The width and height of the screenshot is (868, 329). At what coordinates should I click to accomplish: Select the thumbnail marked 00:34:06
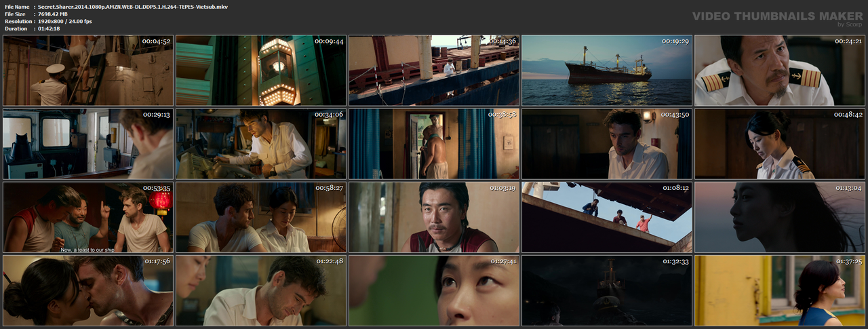pyautogui.click(x=261, y=144)
